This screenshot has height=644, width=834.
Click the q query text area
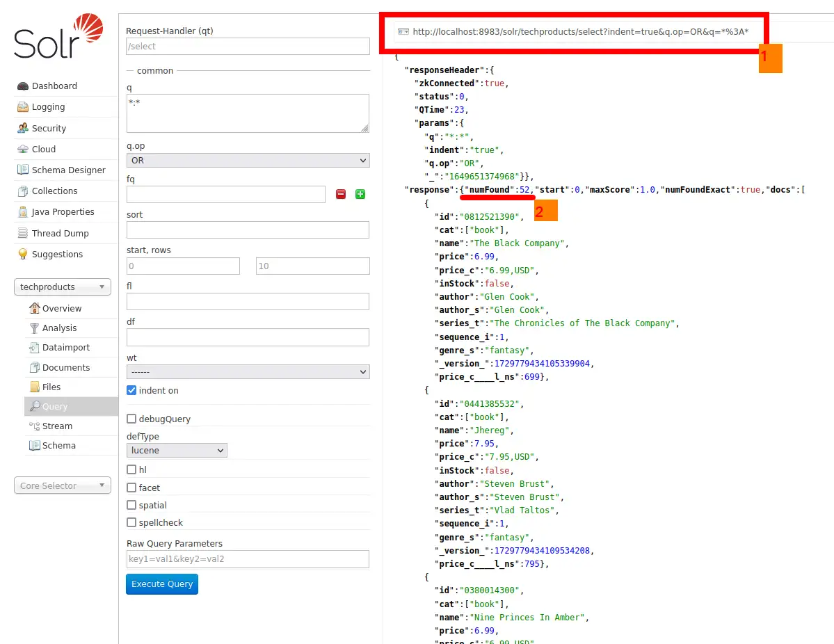tap(248, 113)
